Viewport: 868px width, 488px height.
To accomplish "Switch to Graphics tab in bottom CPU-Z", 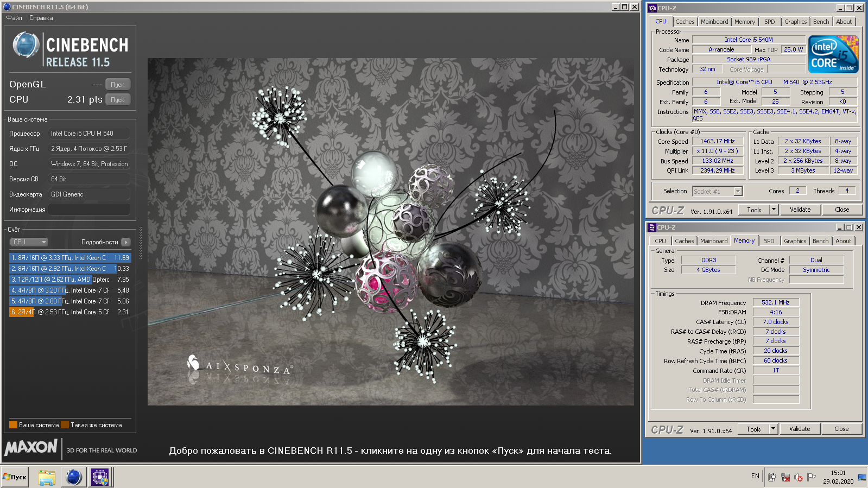I will [795, 241].
